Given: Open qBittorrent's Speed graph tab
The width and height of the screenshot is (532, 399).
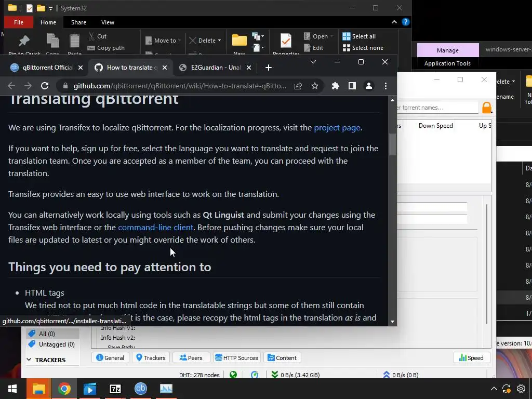Looking at the screenshot, I should point(471,357).
